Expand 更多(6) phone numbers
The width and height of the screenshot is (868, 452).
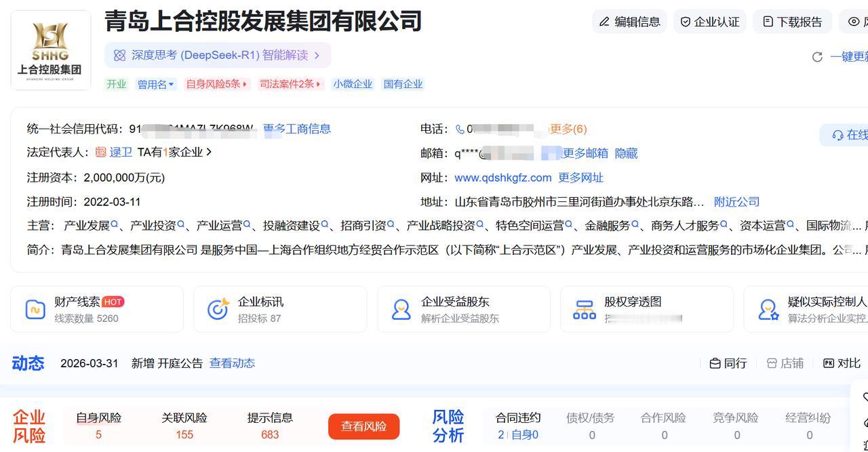point(568,128)
